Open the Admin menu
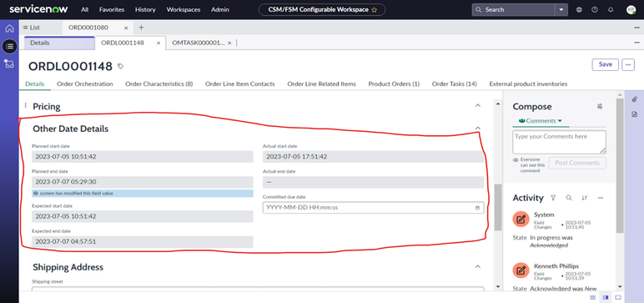The width and height of the screenshot is (644, 303). 220,9
